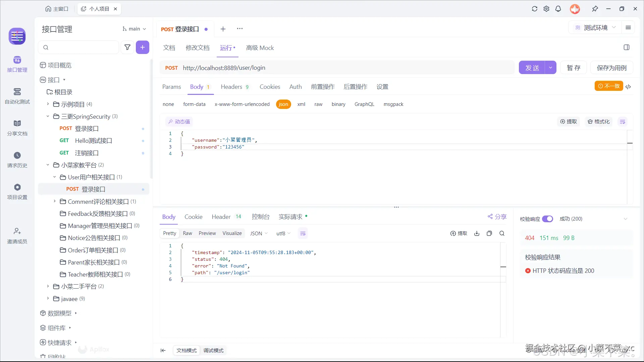The height and width of the screenshot is (362, 644).
Task: Copy the response body
Action: pos(489,233)
